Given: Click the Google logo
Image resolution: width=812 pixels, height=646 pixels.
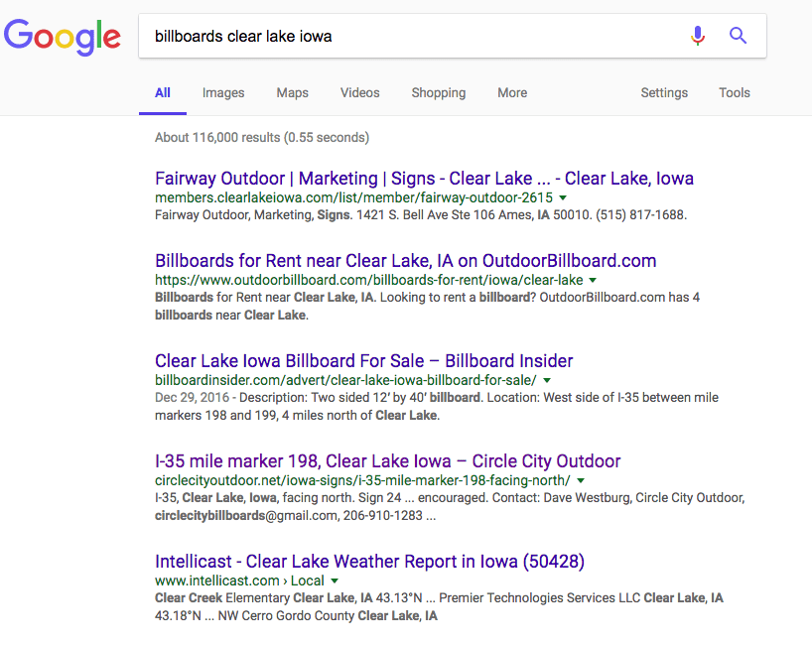Looking at the screenshot, I should point(63,37).
